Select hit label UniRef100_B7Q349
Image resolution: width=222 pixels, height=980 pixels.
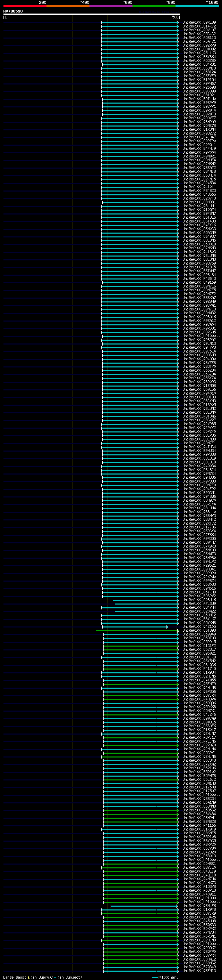(x=199, y=967)
